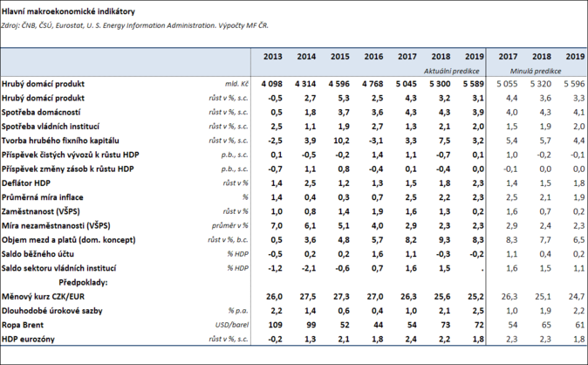Select HDP eurozóny value 2,4 for 2017 current prediction
The height and width of the screenshot is (365, 588).
(411, 339)
